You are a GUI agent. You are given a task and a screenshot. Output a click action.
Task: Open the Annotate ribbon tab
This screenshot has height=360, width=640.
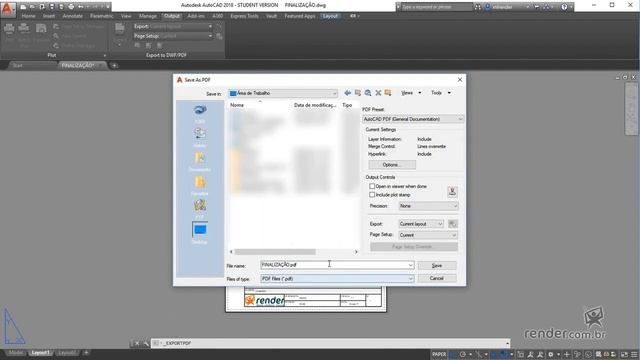click(x=73, y=16)
